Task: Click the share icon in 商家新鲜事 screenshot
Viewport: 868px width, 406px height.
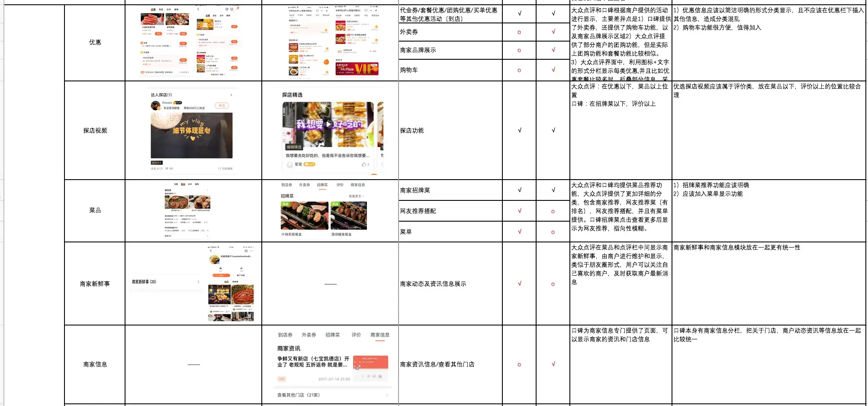Action: click(246, 251)
